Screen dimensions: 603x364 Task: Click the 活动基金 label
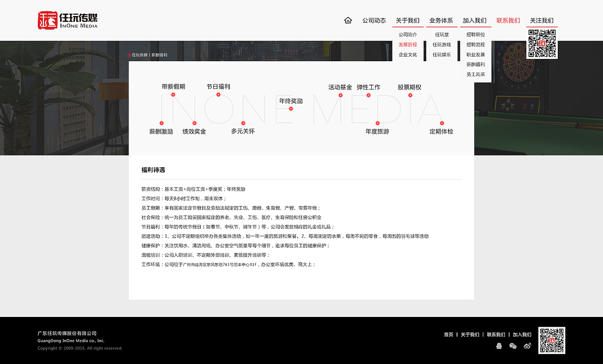[340, 87]
